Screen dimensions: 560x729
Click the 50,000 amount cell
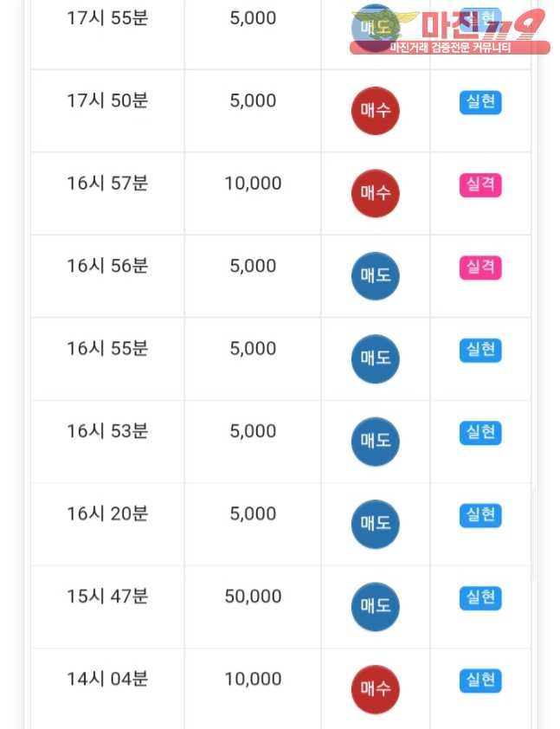coord(253,597)
